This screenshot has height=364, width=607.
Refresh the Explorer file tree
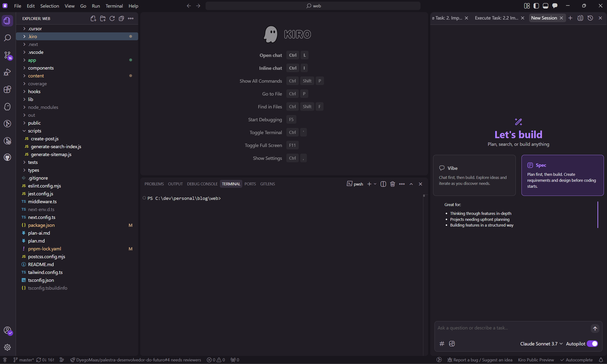[x=112, y=18]
